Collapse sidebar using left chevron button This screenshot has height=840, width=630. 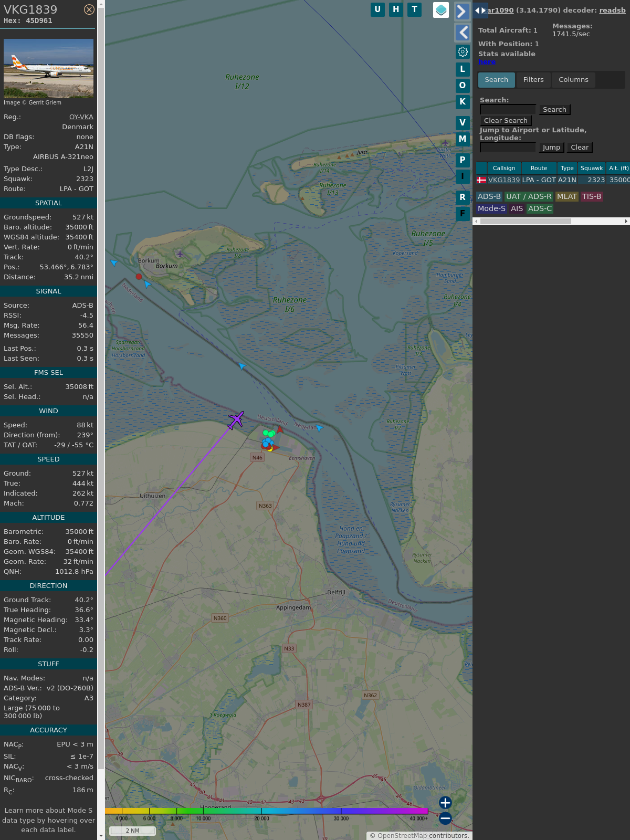click(463, 33)
